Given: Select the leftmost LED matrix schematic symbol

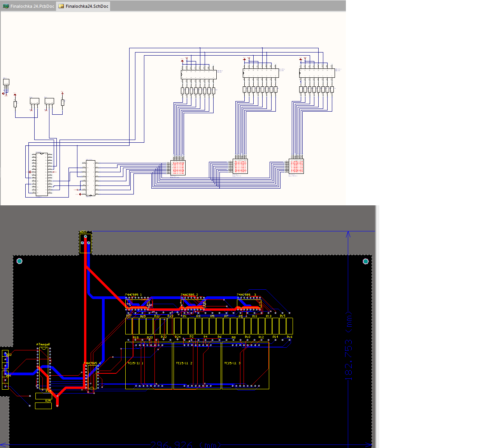Looking at the screenshot, I should 178,168.
